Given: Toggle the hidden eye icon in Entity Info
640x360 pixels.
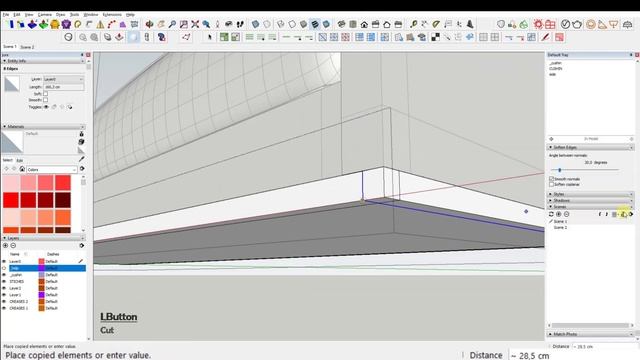Looking at the screenshot, I should [46, 107].
